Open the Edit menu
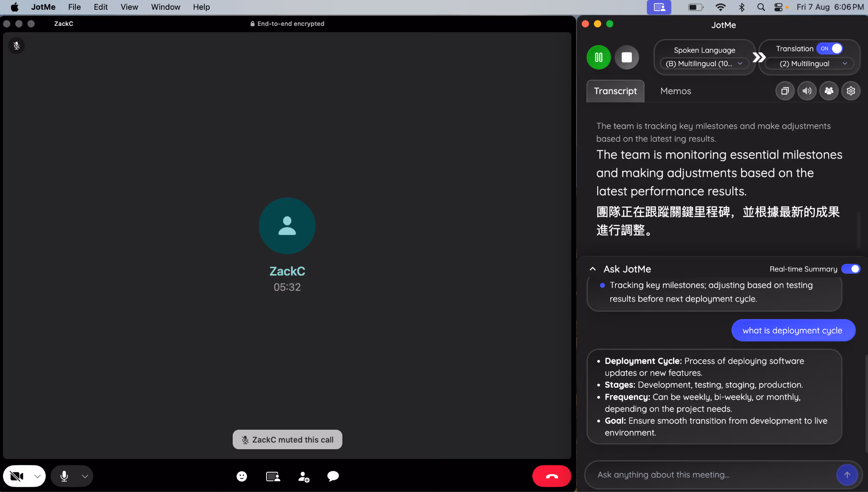868x492 pixels. pyautogui.click(x=101, y=7)
